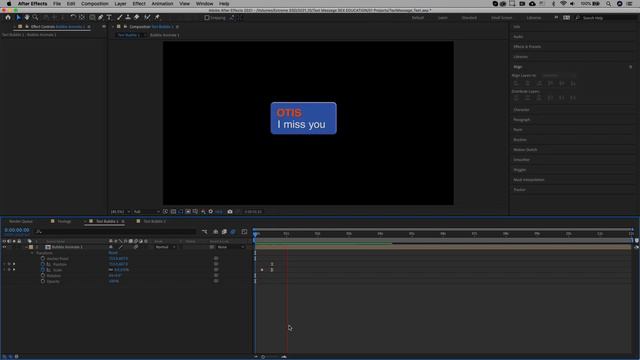Take a snapshot with camera icon
640x360 pixels.
(230, 212)
